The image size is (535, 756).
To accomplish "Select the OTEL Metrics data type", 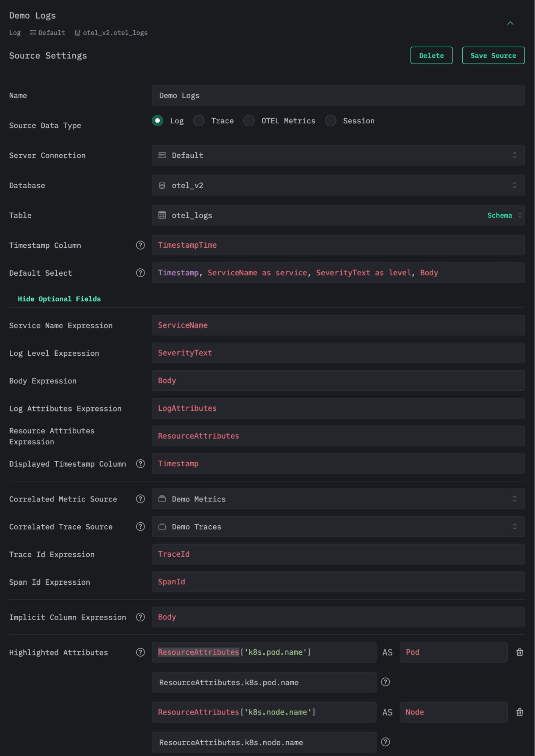I will click(x=249, y=121).
